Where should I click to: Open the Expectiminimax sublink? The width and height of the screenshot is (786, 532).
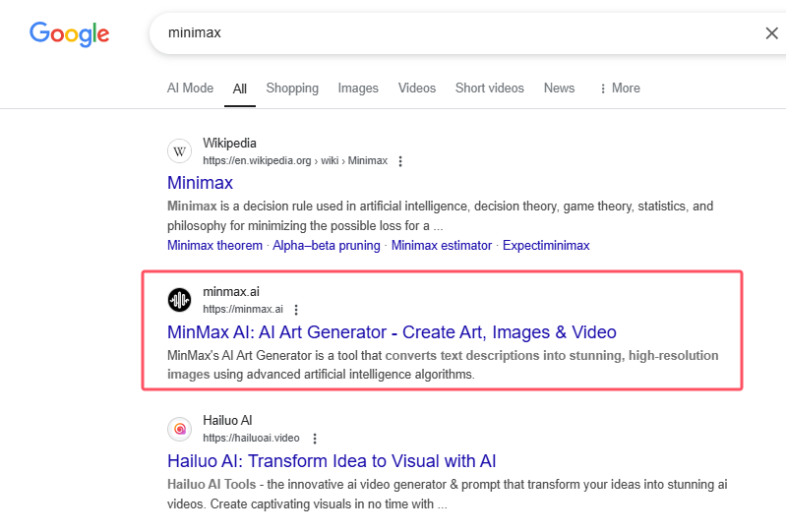(546, 246)
